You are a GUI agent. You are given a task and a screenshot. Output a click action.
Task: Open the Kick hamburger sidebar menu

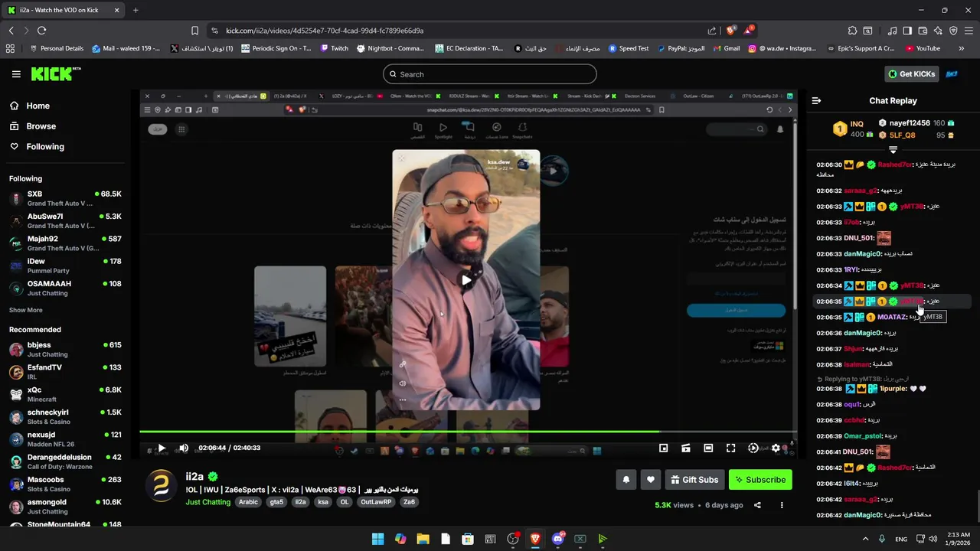pyautogui.click(x=16, y=74)
